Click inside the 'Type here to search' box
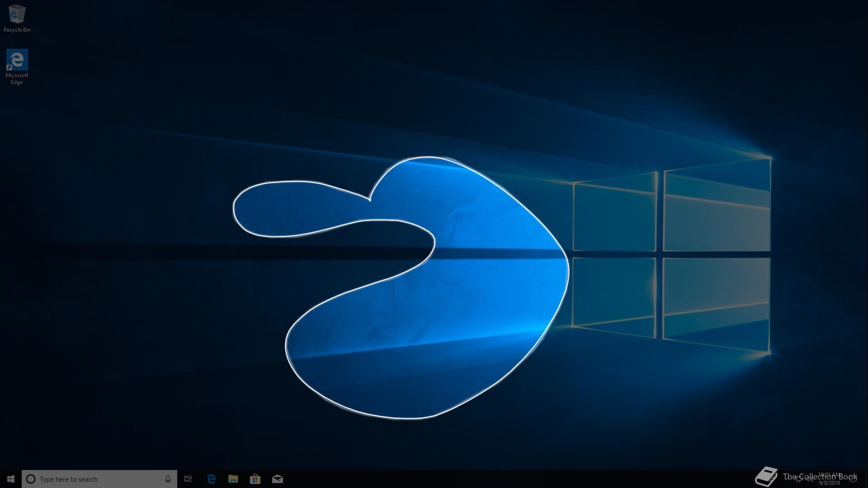 click(x=99, y=479)
